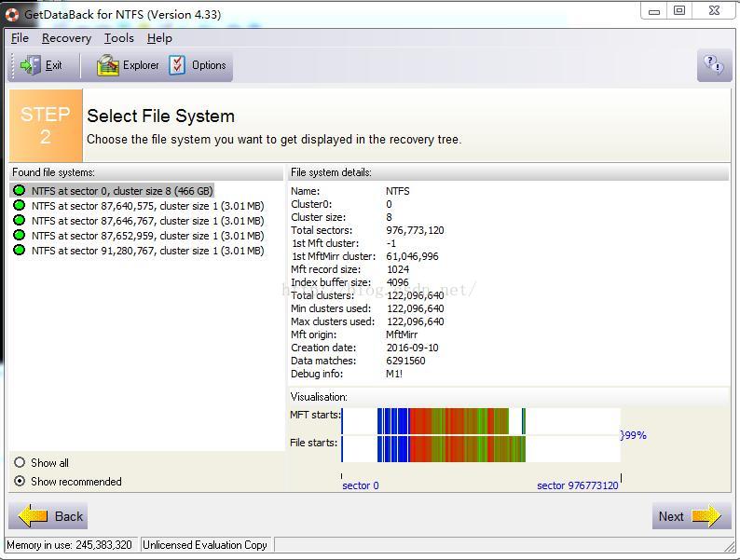740x560 pixels.
Task: Click the Name value NTFS
Action: tap(397, 191)
